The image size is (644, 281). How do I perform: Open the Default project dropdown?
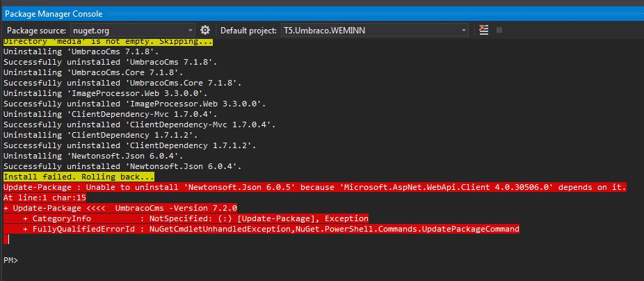pyautogui.click(x=374, y=30)
